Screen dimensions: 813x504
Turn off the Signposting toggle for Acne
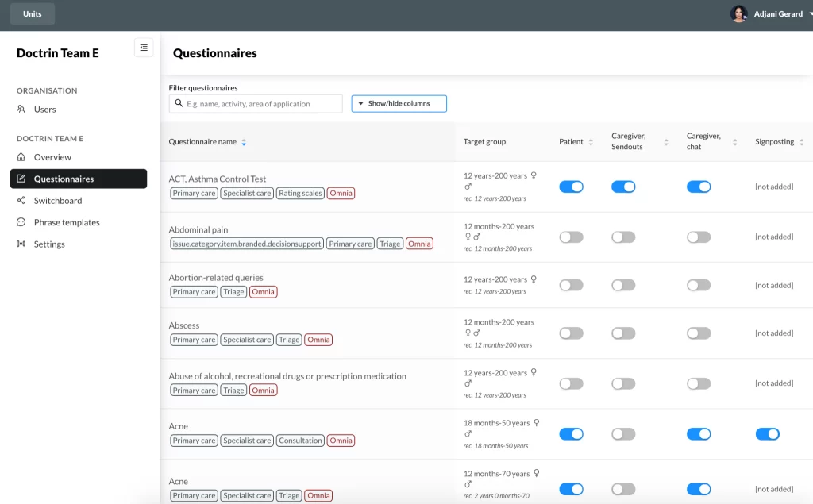click(768, 434)
